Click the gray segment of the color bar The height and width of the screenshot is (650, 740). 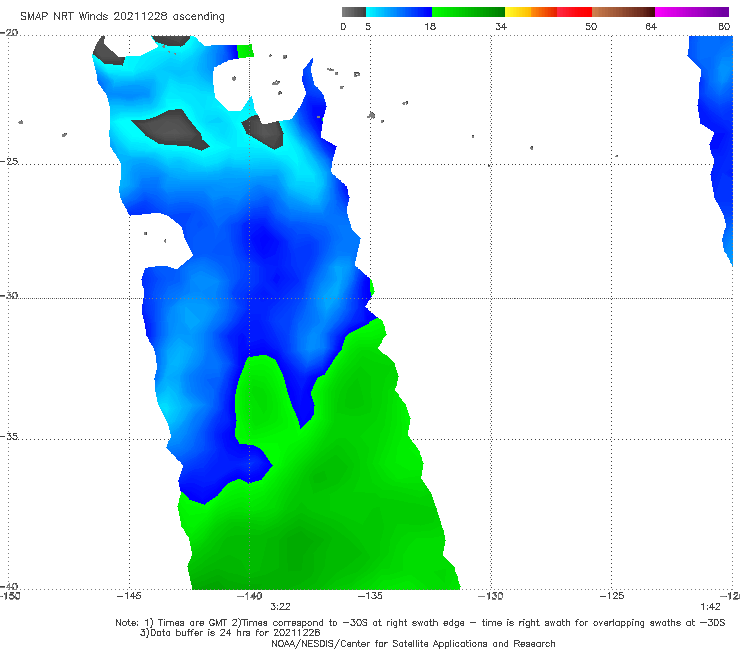click(x=354, y=12)
